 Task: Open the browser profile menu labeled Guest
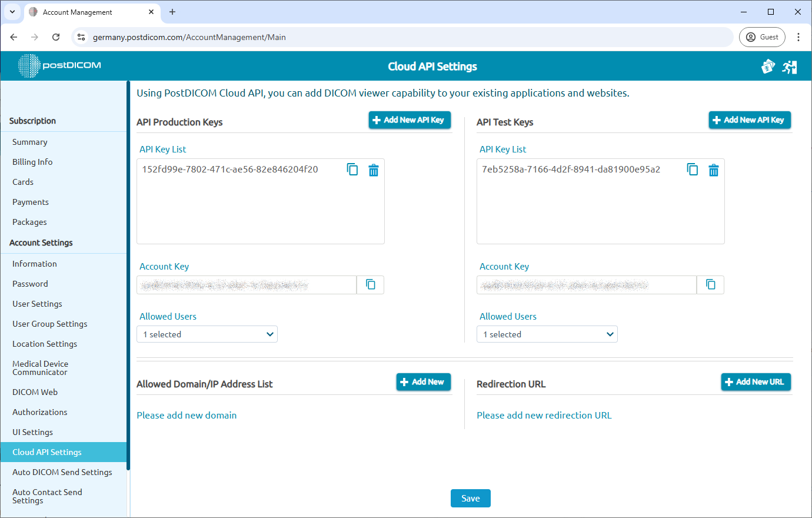coord(762,36)
